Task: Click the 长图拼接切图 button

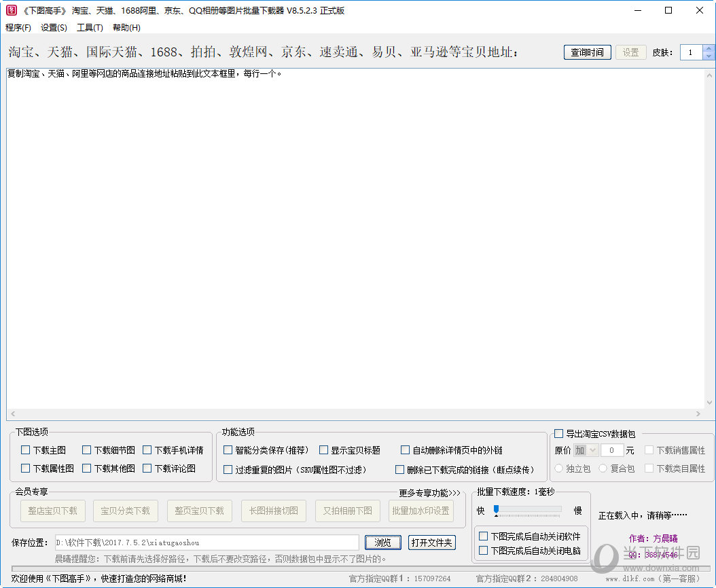Action: point(274,511)
